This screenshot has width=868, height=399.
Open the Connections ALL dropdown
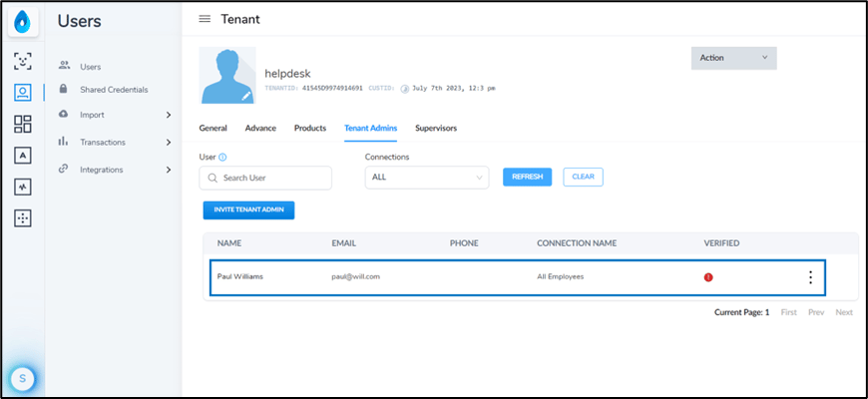pyautogui.click(x=427, y=178)
